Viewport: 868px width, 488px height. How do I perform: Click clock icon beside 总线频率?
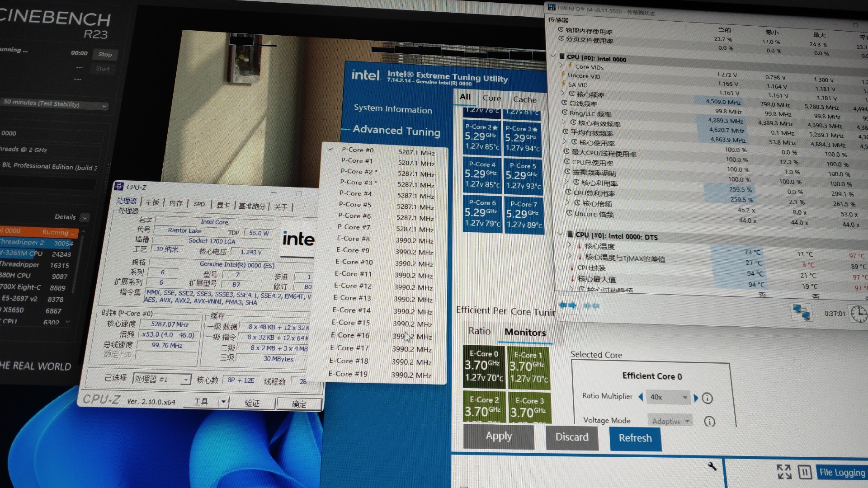(565, 103)
